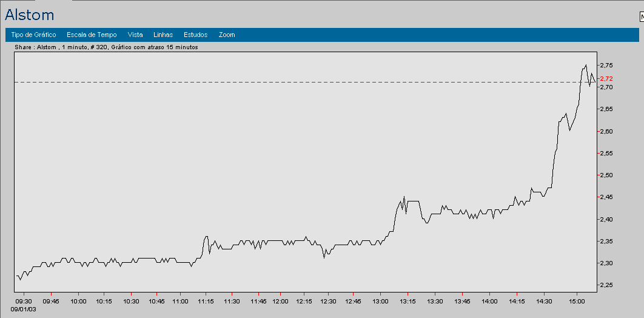
Task: Open the Zoom menu
Action: pyautogui.click(x=227, y=35)
